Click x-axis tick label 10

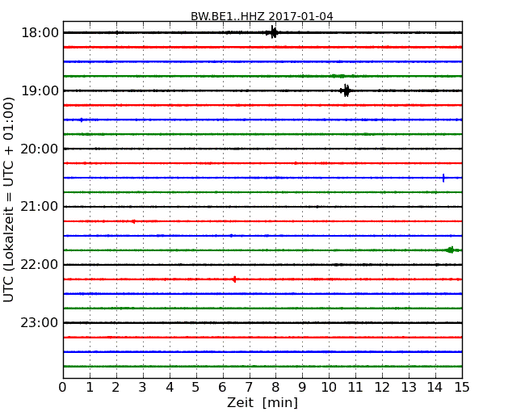tap(329, 387)
